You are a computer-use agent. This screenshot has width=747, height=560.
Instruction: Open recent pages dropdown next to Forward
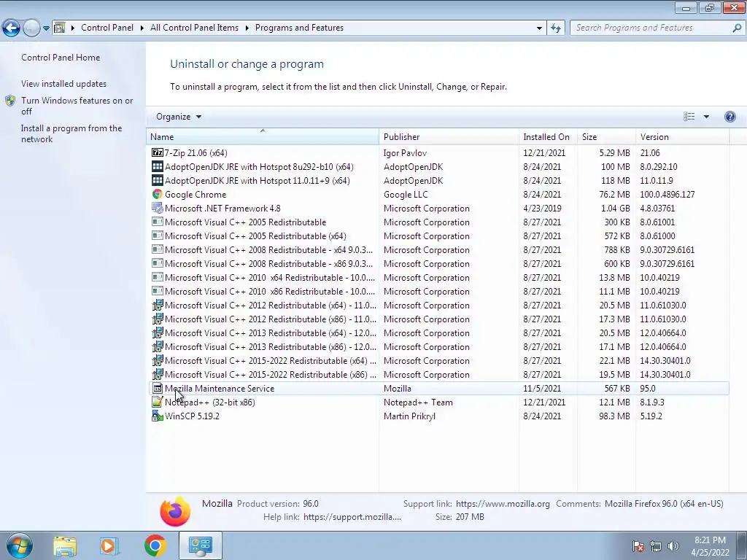click(46, 28)
